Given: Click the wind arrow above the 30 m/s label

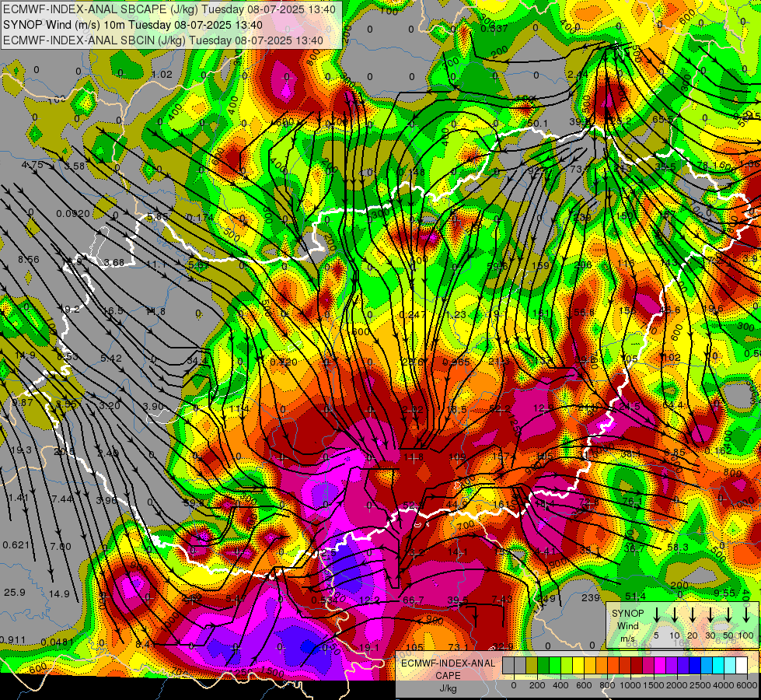Looking at the screenshot, I should point(710,615).
